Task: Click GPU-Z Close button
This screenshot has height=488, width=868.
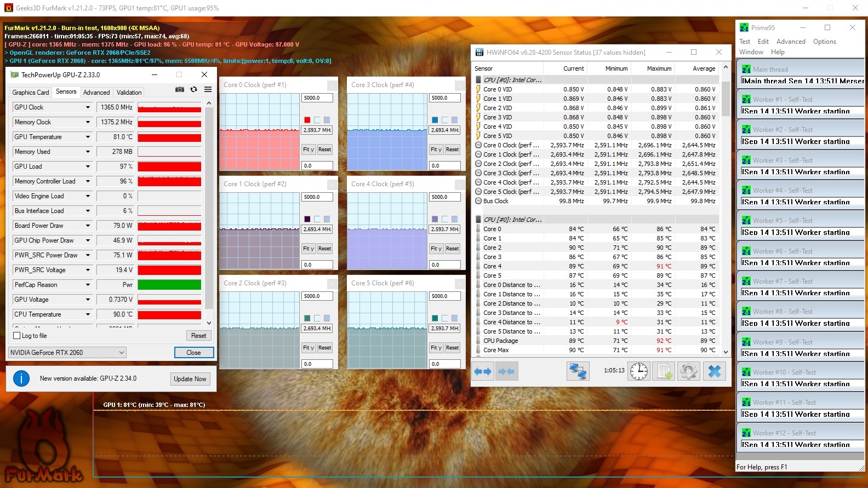Action: point(193,353)
